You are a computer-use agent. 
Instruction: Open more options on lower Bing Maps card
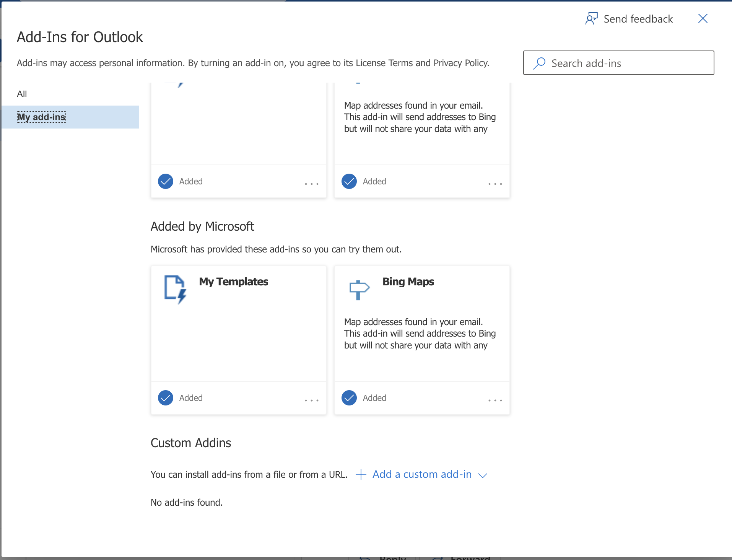click(x=495, y=400)
